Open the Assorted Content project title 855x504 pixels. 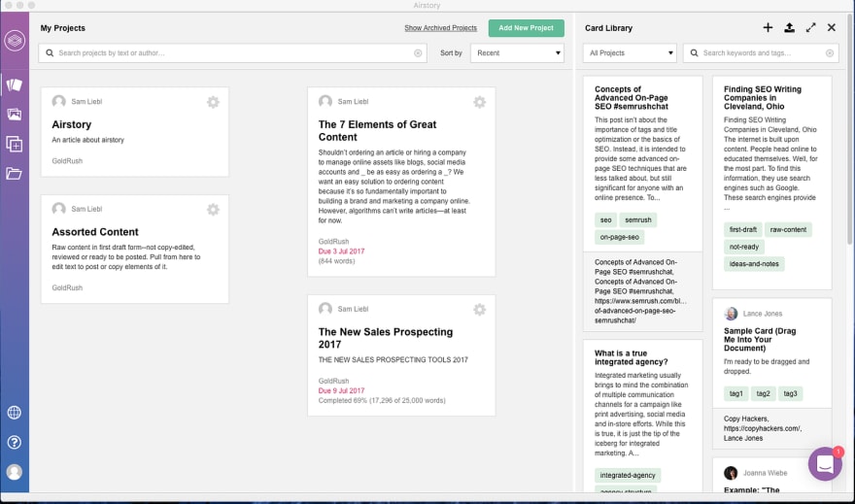tap(95, 231)
